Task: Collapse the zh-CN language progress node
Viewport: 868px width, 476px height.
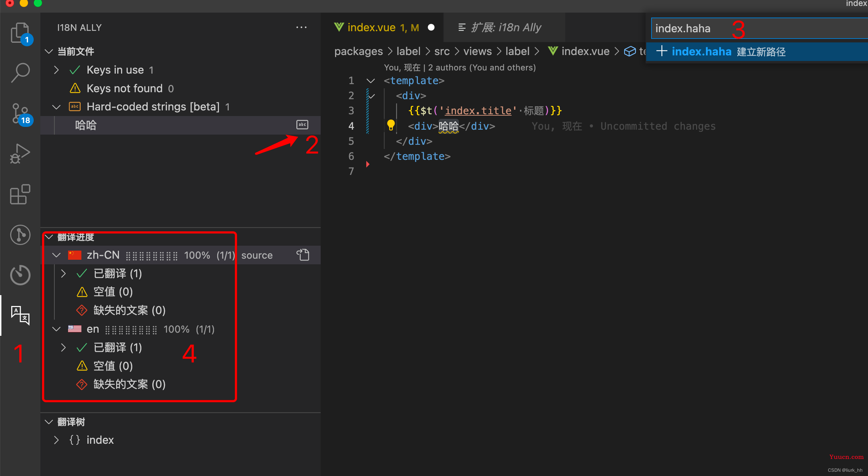Action: click(56, 255)
